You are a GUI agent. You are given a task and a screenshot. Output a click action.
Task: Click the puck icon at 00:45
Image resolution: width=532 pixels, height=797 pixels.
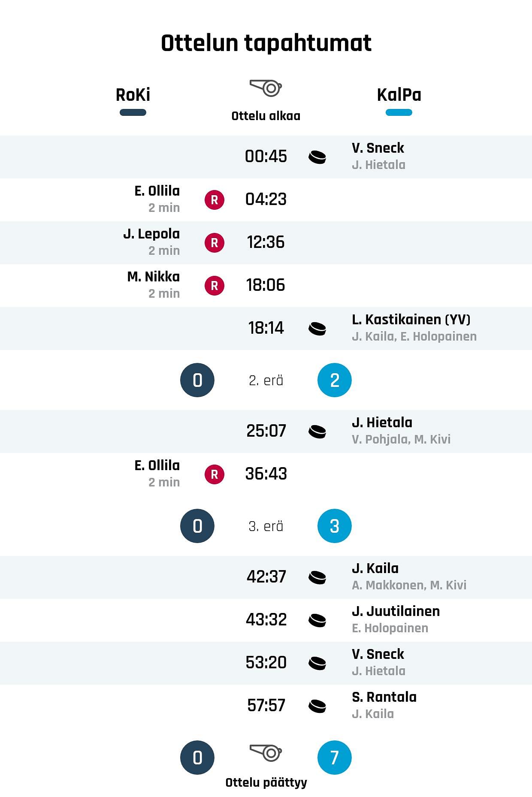pyautogui.click(x=317, y=157)
